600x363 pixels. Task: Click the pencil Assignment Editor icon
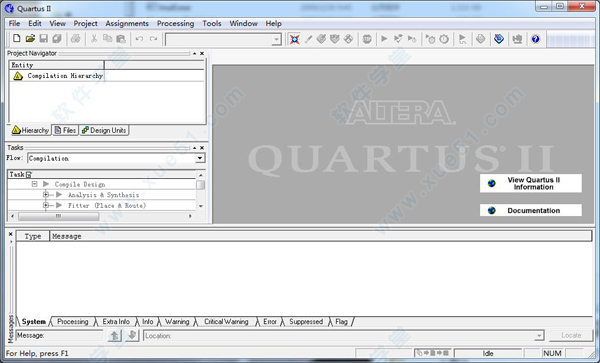tap(308, 39)
